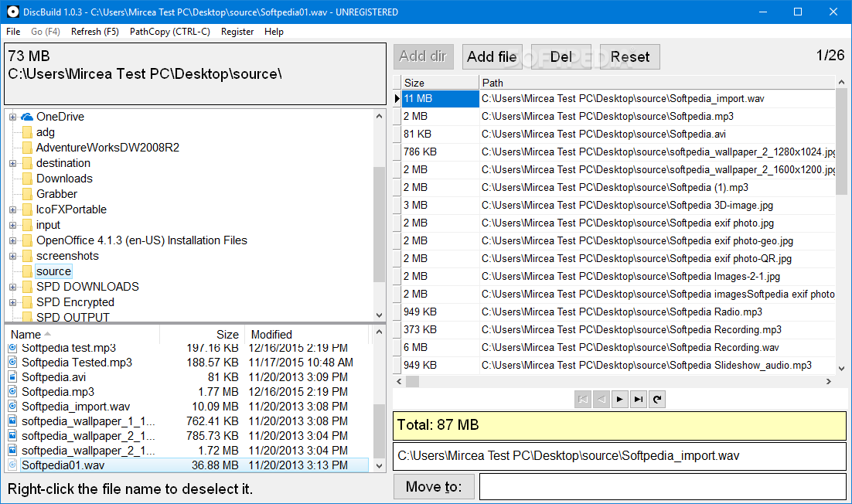Click the skip to next track button

(x=639, y=399)
